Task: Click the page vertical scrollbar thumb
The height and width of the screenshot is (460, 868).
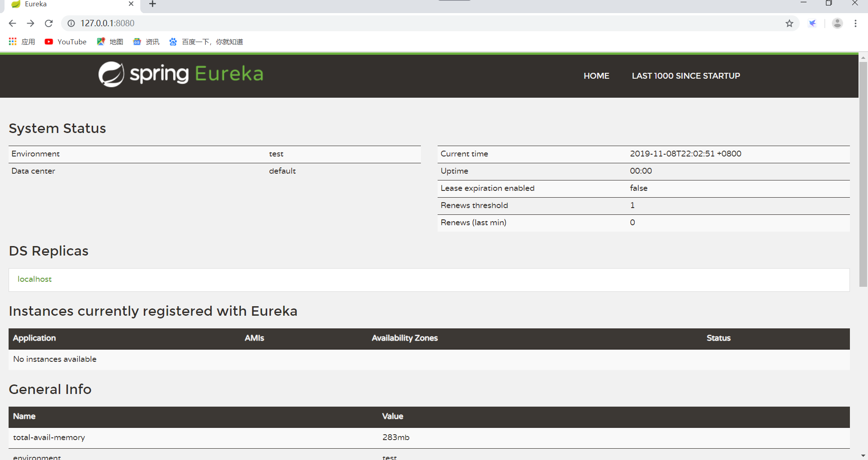Action: point(863,174)
